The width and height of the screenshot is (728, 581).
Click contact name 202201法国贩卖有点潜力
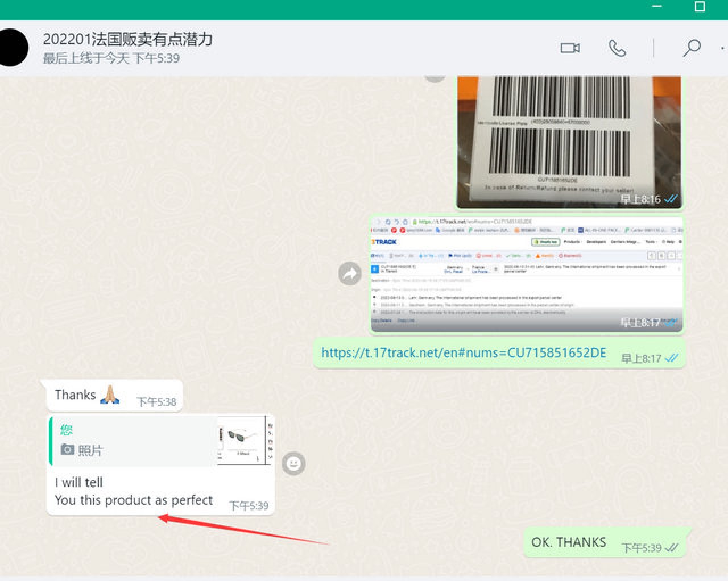128,39
